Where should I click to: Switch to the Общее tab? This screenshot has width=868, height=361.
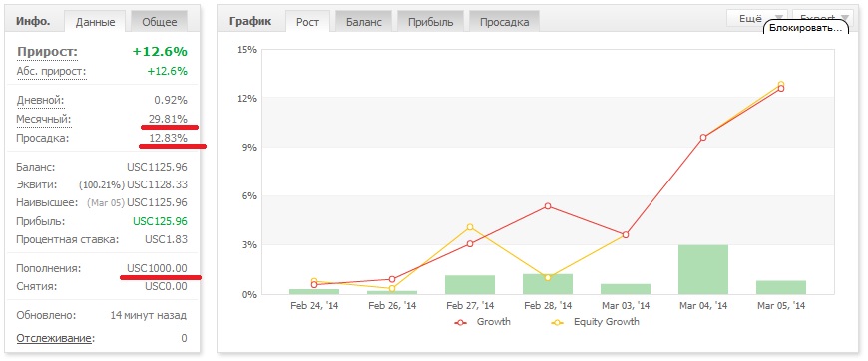pyautogui.click(x=160, y=22)
